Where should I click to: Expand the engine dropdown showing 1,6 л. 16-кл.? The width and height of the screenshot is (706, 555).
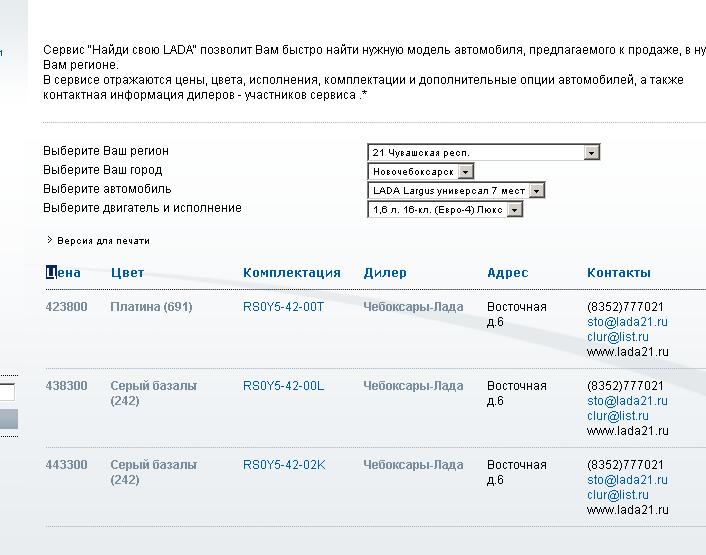pos(445,210)
